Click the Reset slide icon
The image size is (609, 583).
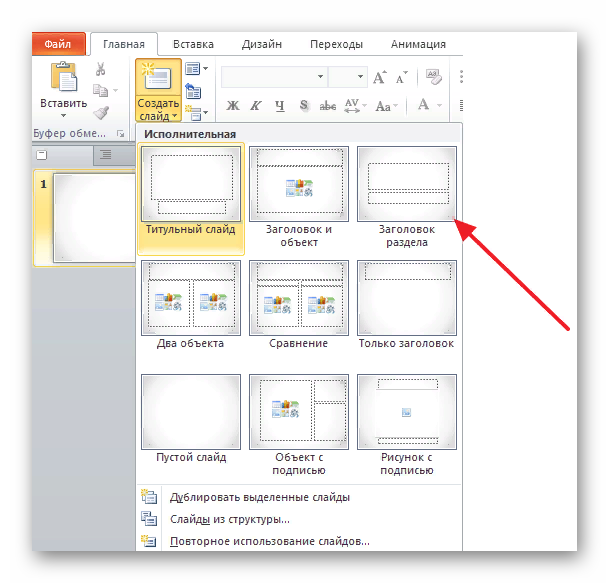(x=193, y=91)
